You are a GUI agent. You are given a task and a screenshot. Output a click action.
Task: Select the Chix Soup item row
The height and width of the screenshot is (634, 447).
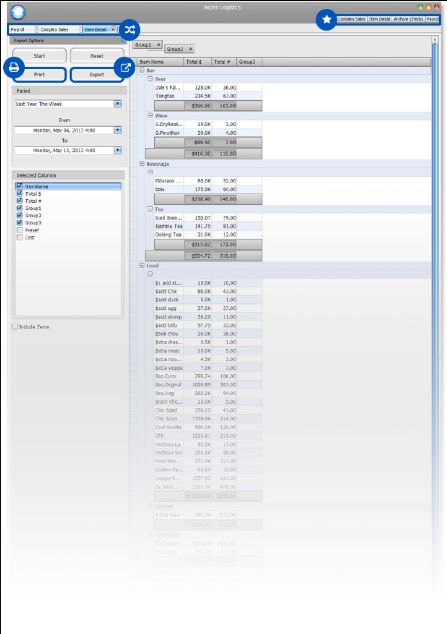pyautogui.click(x=208, y=418)
